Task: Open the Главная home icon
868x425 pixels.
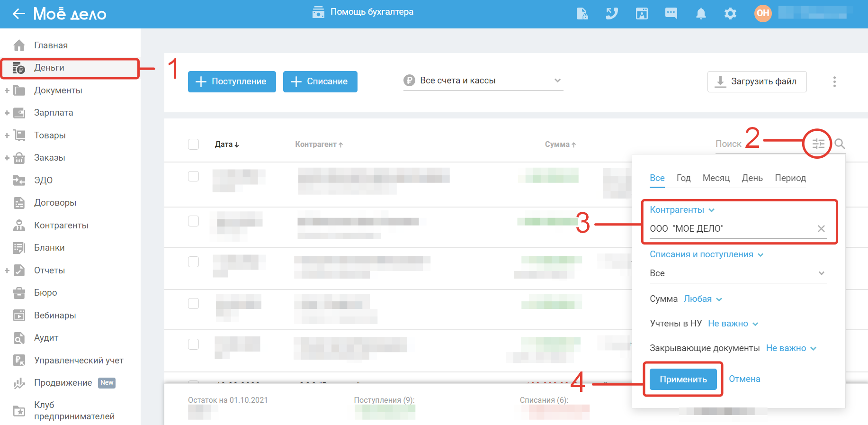Action: click(x=19, y=45)
